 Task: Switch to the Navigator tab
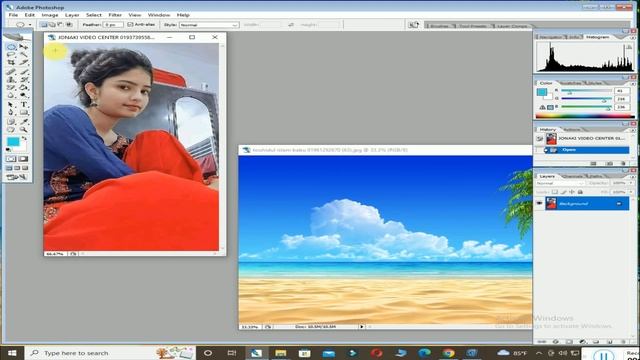point(550,37)
